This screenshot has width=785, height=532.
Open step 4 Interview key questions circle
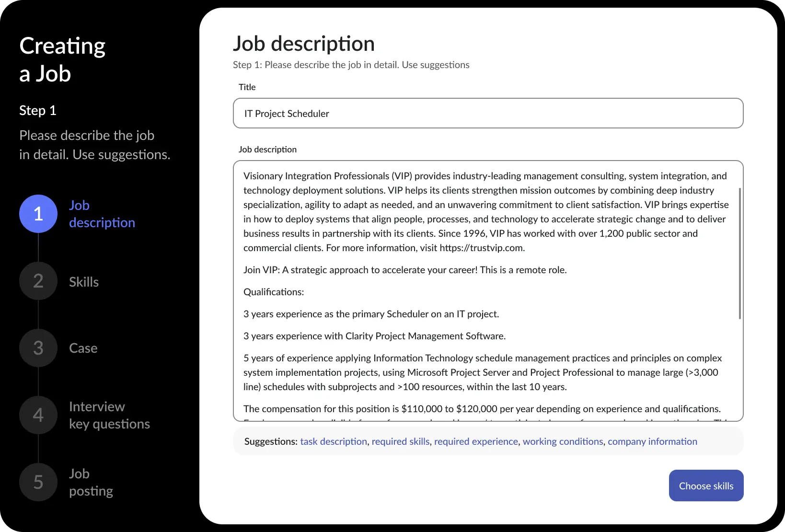click(38, 415)
